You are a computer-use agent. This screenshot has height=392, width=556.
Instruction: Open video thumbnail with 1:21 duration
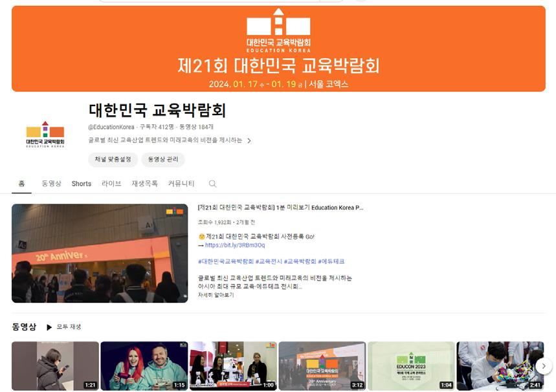tap(55, 366)
